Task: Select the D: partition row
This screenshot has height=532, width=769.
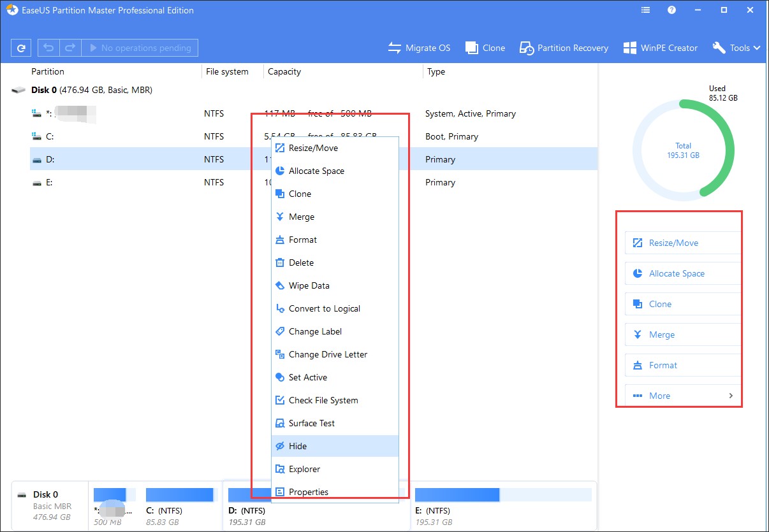Action: point(314,159)
